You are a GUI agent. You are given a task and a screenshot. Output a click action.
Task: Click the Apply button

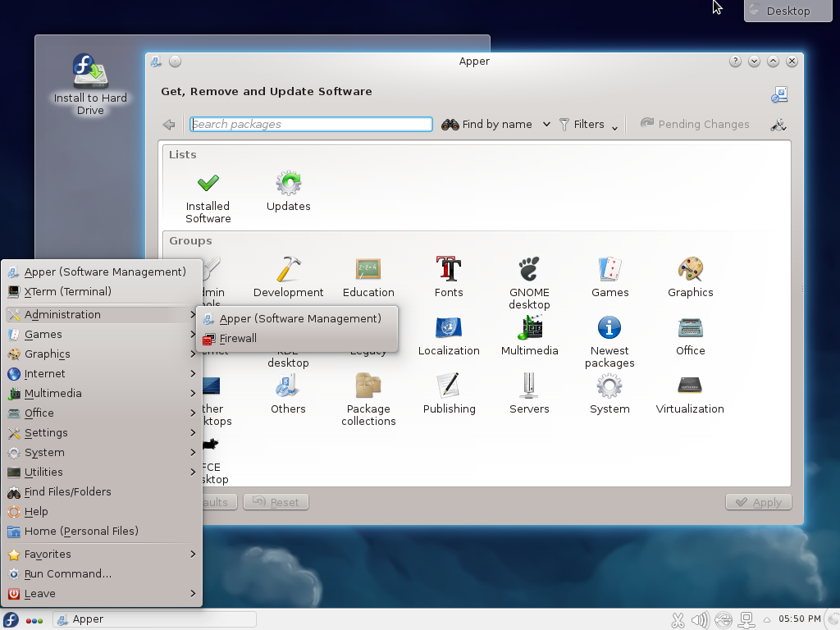[759, 502]
